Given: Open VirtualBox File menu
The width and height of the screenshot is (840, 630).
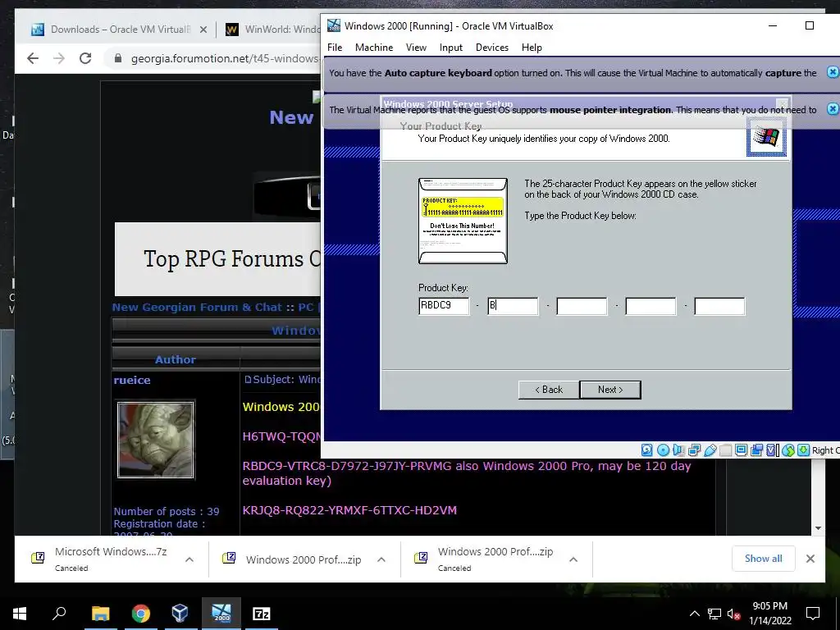Looking at the screenshot, I should (x=335, y=48).
